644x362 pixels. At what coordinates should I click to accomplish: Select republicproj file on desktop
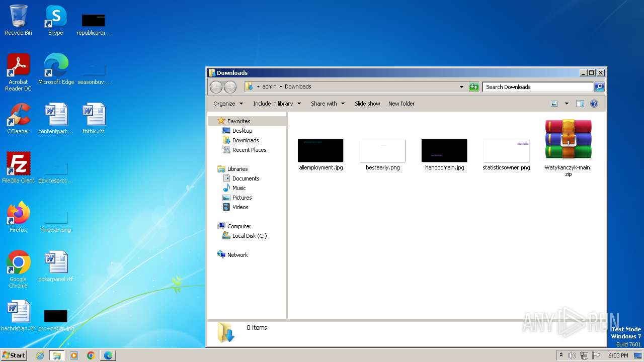[x=94, y=24]
